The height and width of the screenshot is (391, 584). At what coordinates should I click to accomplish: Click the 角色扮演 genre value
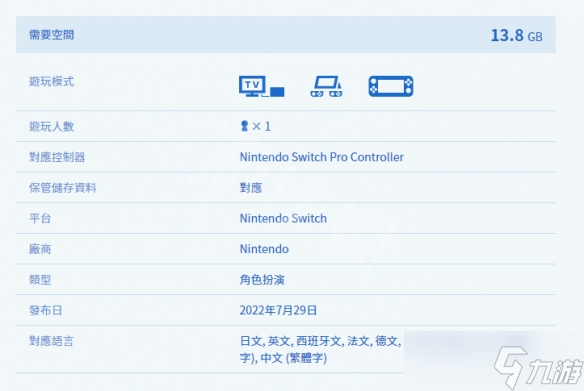[262, 280]
